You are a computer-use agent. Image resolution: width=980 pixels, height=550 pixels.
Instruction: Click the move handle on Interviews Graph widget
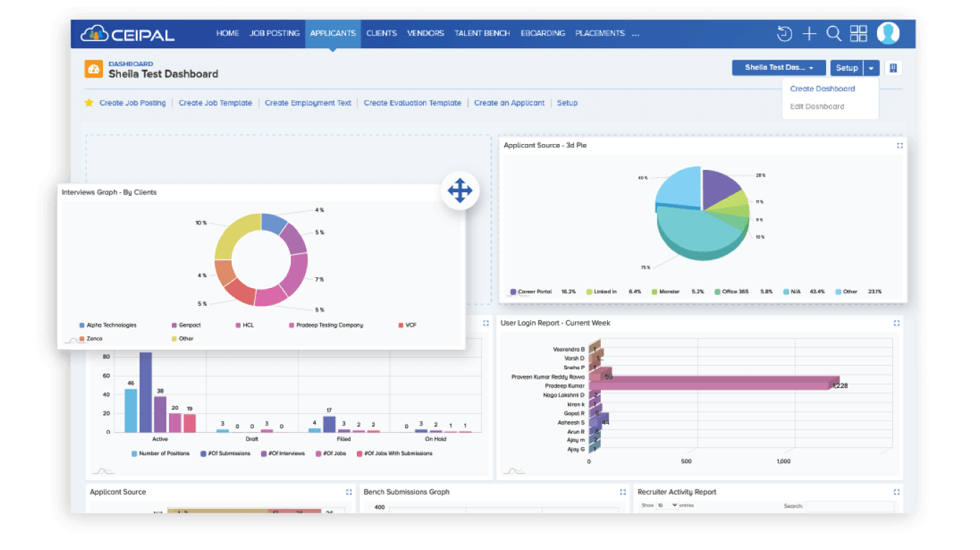(460, 191)
